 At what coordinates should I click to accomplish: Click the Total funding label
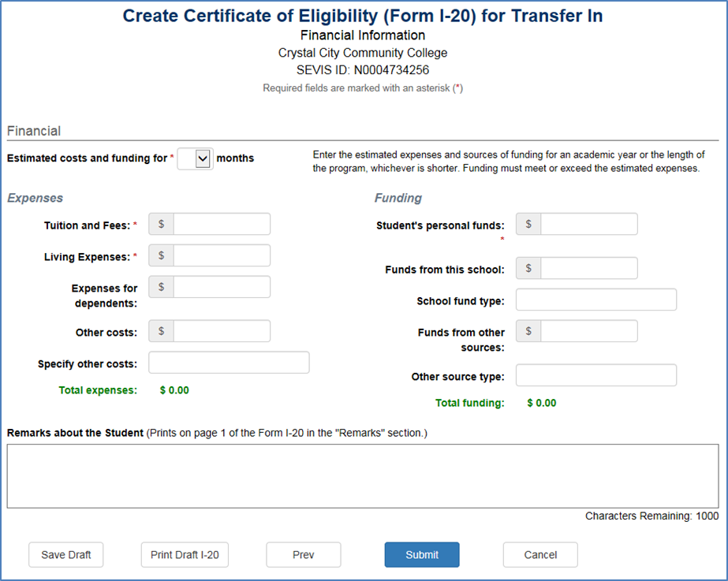pos(470,403)
